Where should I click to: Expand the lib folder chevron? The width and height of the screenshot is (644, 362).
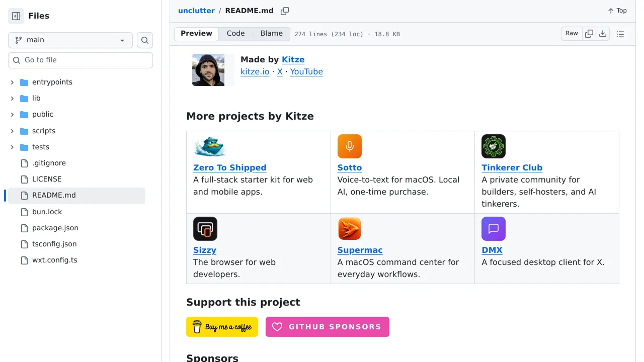pos(12,98)
